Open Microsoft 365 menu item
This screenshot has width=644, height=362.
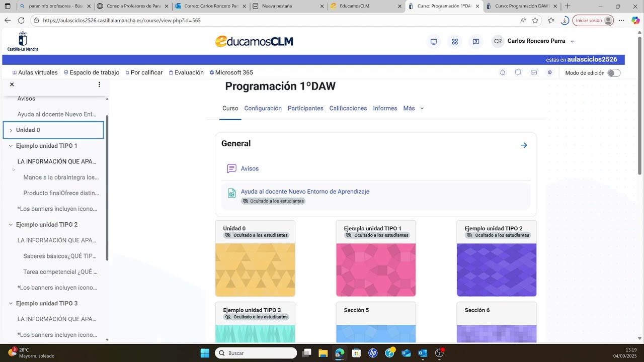[x=231, y=73]
